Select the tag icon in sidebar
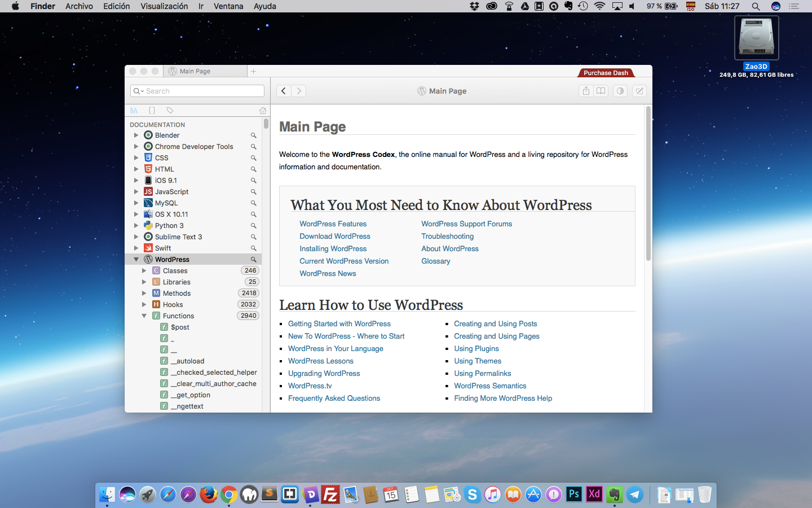The width and height of the screenshot is (812, 508). pyautogui.click(x=170, y=111)
